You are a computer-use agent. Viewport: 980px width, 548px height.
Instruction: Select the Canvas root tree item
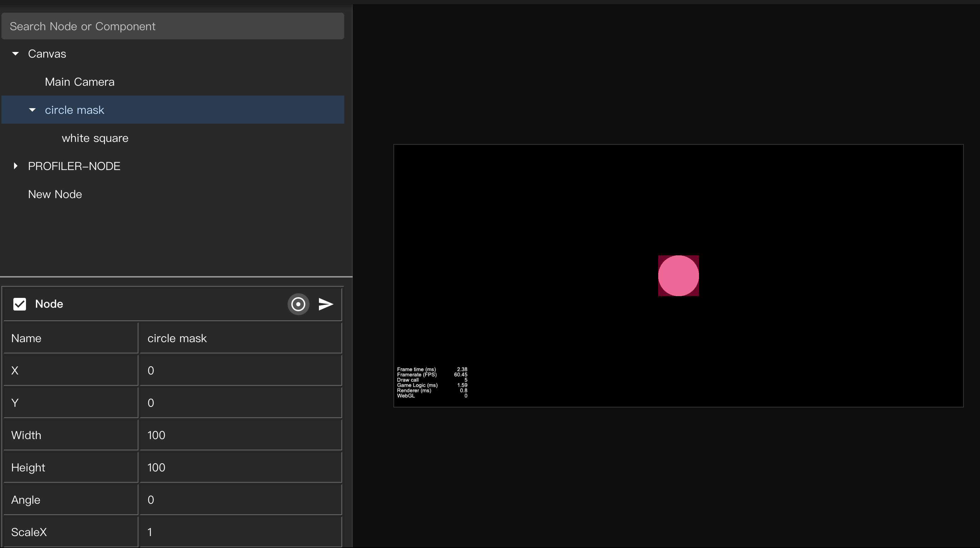point(47,54)
